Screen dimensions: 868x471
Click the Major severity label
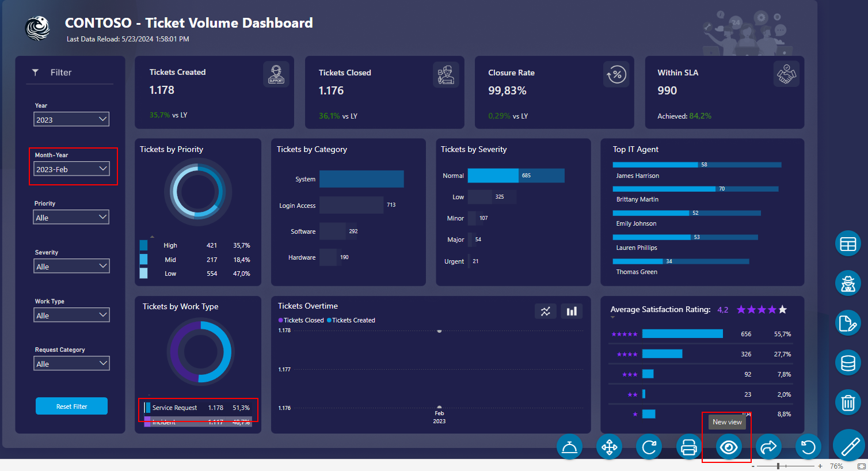point(455,240)
